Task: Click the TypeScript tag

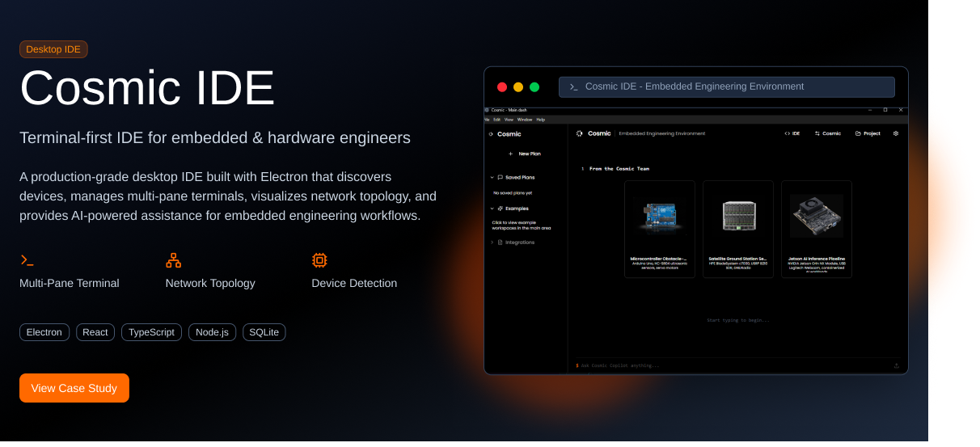Action: pyautogui.click(x=151, y=332)
